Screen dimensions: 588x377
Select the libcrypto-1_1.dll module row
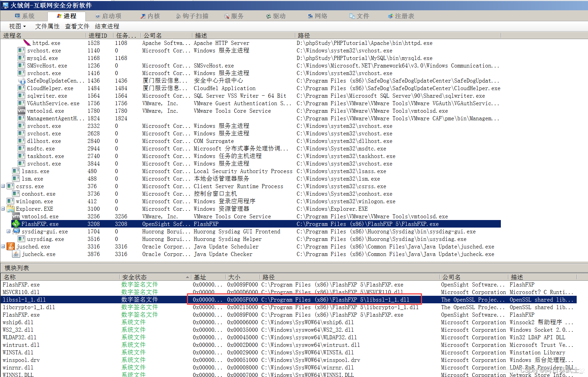[x=289, y=307]
